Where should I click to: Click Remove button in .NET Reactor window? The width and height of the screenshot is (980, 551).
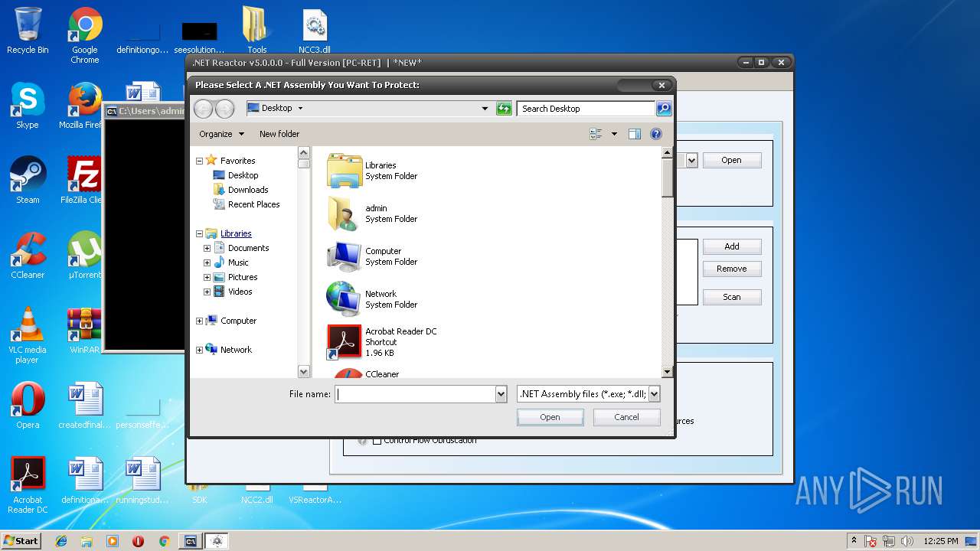[x=732, y=269]
